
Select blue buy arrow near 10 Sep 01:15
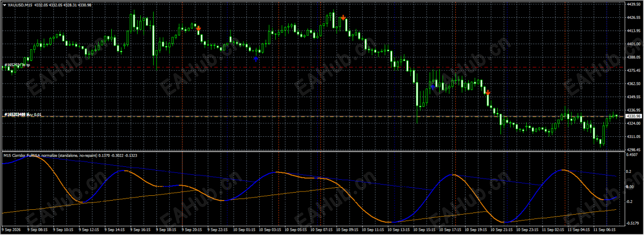tap(255, 59)
